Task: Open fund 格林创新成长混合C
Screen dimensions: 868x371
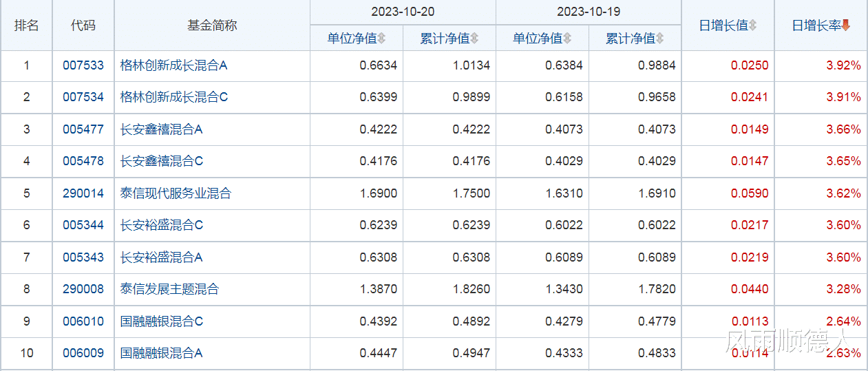Action: click(x=173, y=97)
